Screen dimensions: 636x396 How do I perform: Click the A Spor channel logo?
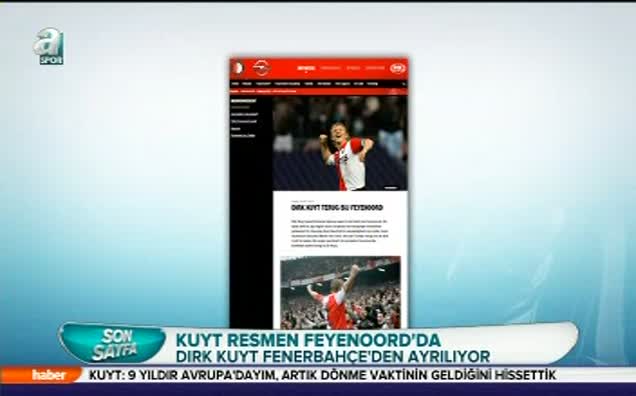click(x=49, y=47)
